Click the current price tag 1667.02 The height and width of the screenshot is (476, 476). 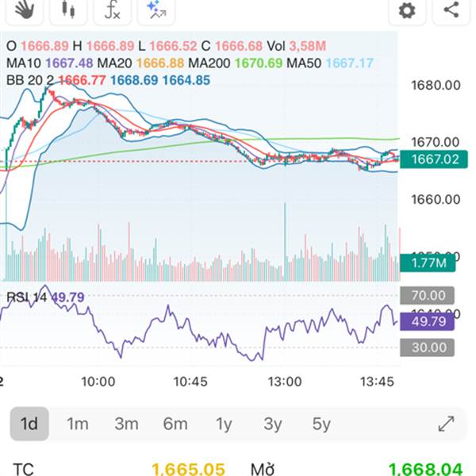[x=436, y=159]
